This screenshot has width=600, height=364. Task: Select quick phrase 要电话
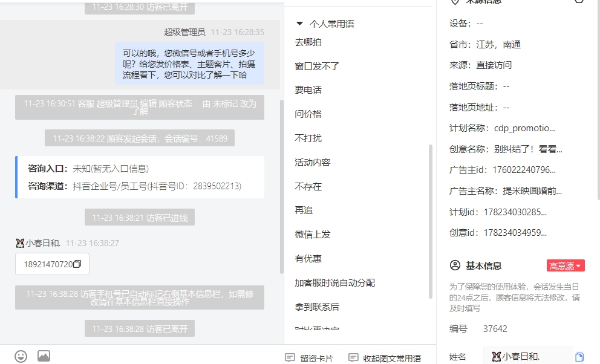pyautogui.click(x=308, y=90)
